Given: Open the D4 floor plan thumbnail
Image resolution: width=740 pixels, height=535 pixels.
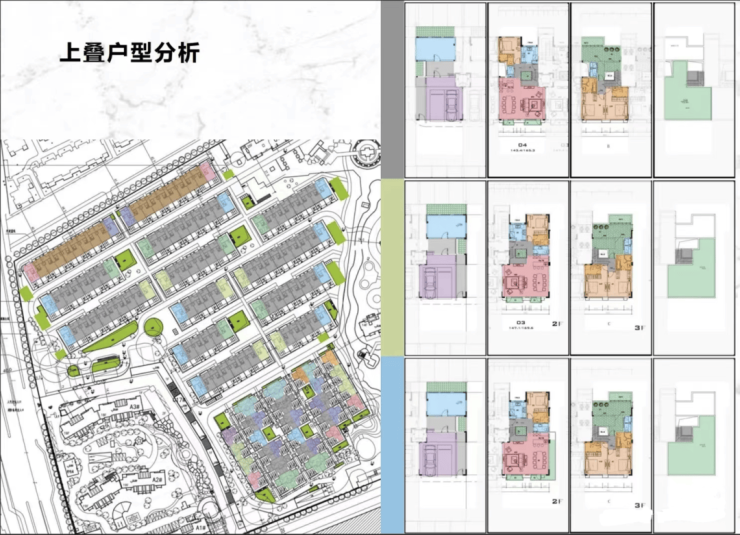Looking at the screenshot, I should click(x=528, y=90).
